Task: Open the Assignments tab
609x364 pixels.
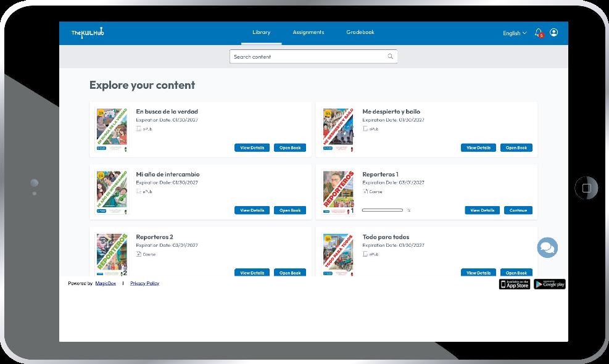Action: coord(309,32)
